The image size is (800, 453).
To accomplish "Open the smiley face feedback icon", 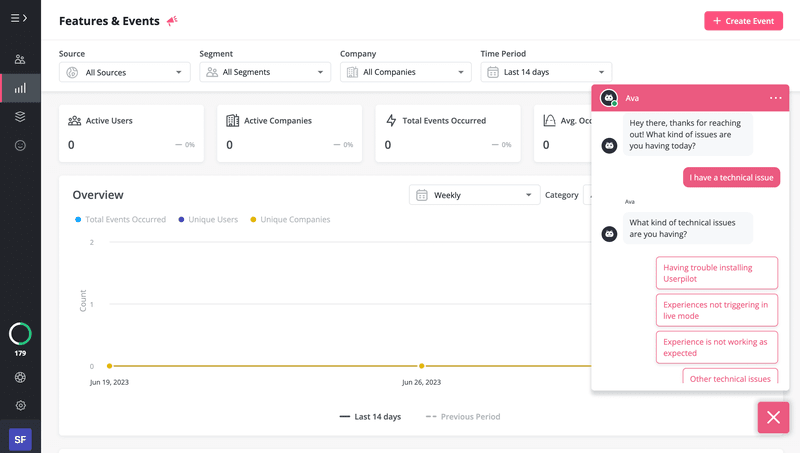I will coord(20,145).
